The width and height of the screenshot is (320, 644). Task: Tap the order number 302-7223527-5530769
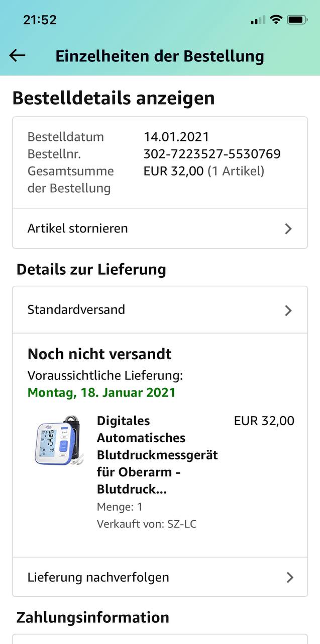click(212, 154)
